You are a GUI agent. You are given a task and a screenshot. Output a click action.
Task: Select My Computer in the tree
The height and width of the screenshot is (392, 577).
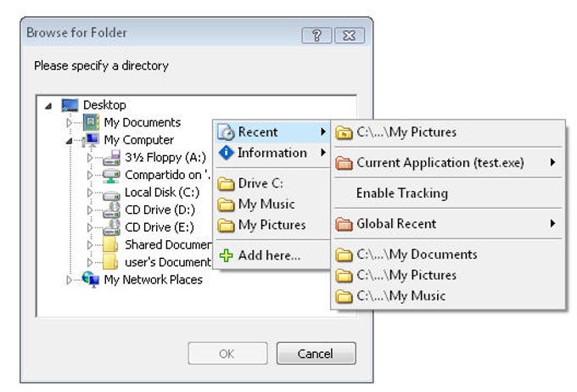click(138, 140)
